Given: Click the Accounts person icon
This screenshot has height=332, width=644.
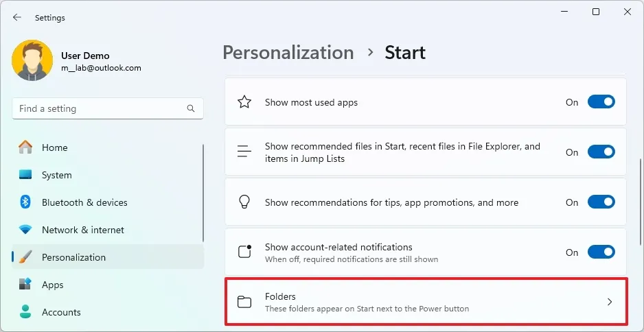Looking at the screenshot, I should (x=25, y=312).
